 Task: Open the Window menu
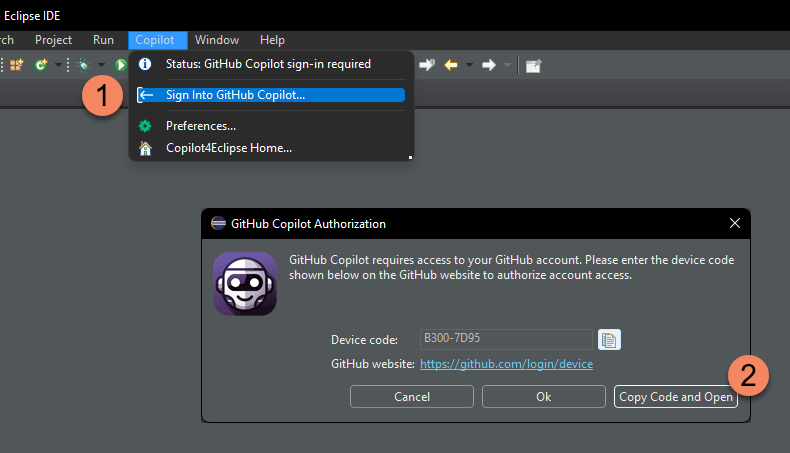217,40
